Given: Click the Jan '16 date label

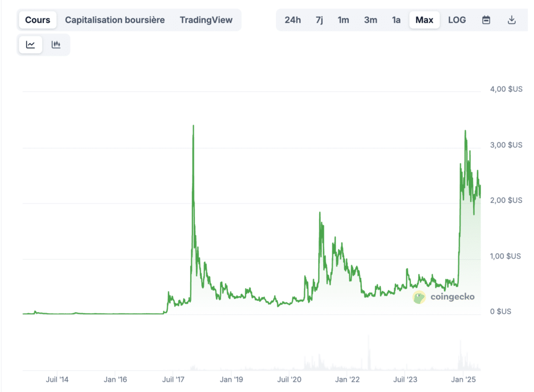Looking at the screenshot, I should pyautogui.click(x=115, y=379).
